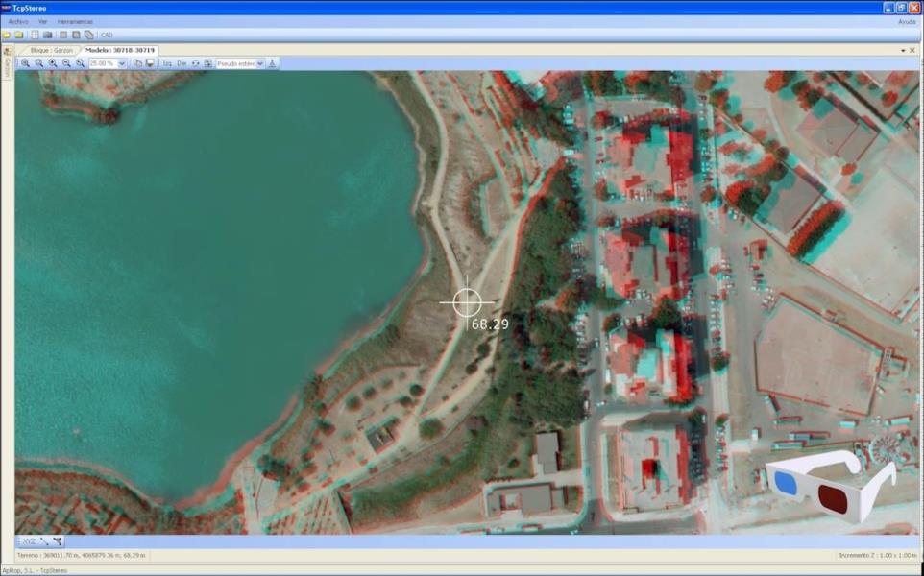Click the Der right image button
The height and width of the screenshot is (576, 924).
(x=181, y=63)
